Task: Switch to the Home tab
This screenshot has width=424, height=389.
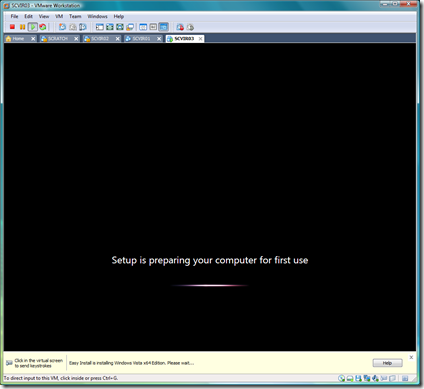Action: (x=18, y=39)
